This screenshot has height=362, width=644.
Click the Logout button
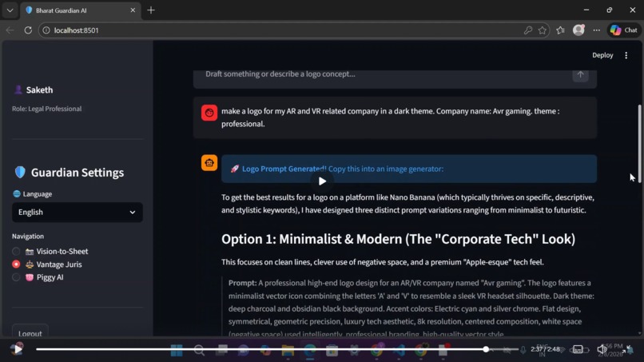(30, 332)
